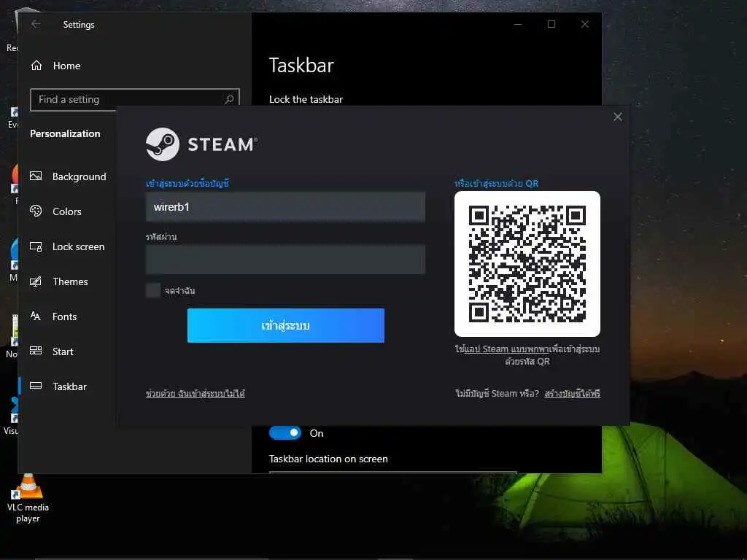Click the Personalization heading in Settings
Viewport: 747px width, 560px height.
[x=65, y=134]
